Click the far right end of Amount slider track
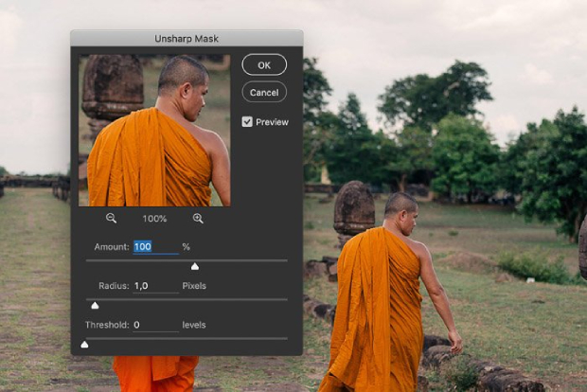587x392 pixels. click(x=286, y=260)
